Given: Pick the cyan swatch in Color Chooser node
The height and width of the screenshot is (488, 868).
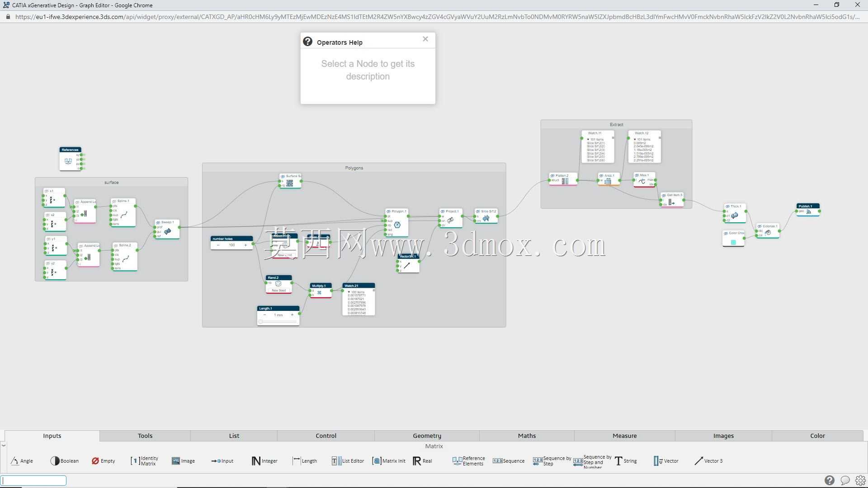Looking at the screenshot, I should (x=733, y=242).
